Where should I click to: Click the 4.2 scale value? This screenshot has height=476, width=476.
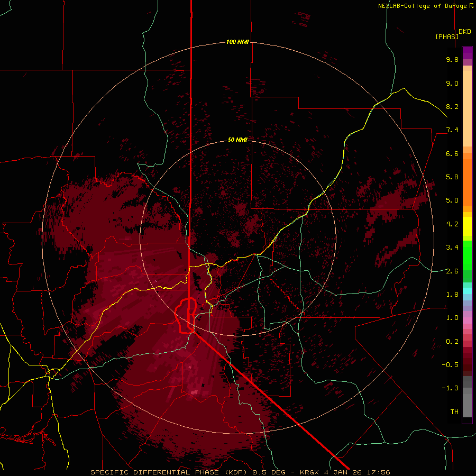click(452, 224)
